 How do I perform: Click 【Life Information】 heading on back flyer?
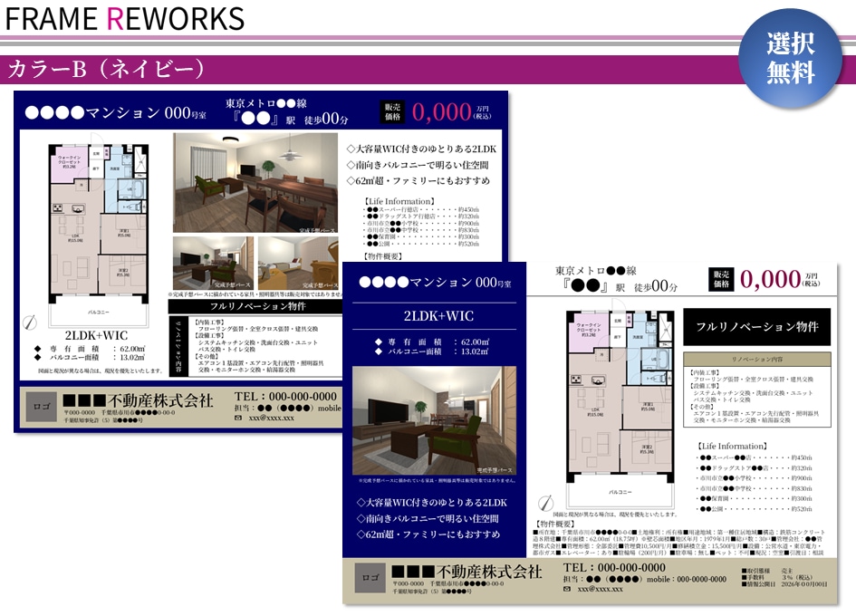click(399, 201)
